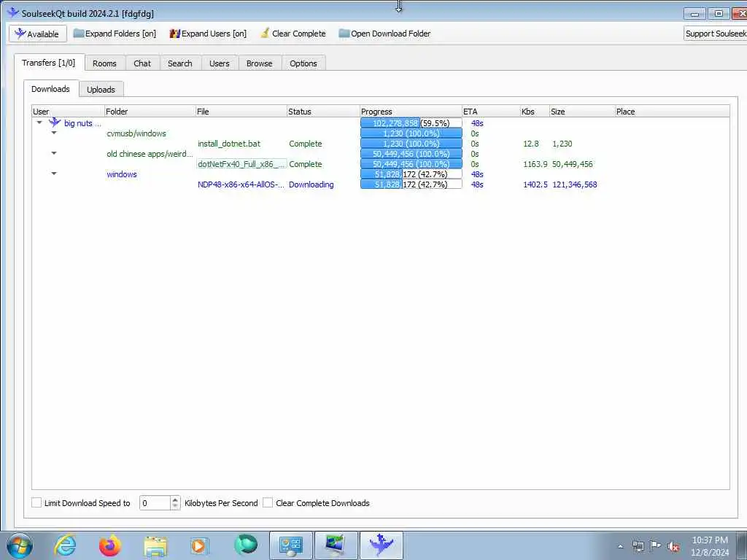This screenshot has width=747, height=560.
Task: Open Download Folder from toolbar
Action: pos(384,34)
